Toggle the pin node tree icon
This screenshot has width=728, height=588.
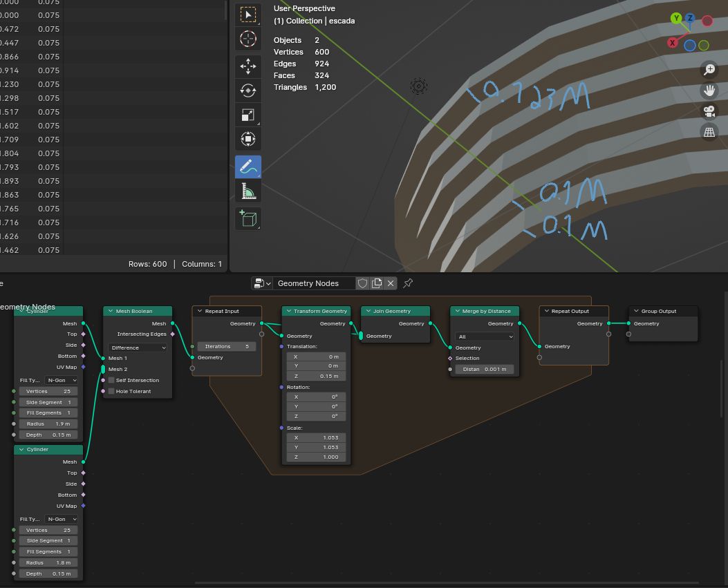(x=408, y=283)
